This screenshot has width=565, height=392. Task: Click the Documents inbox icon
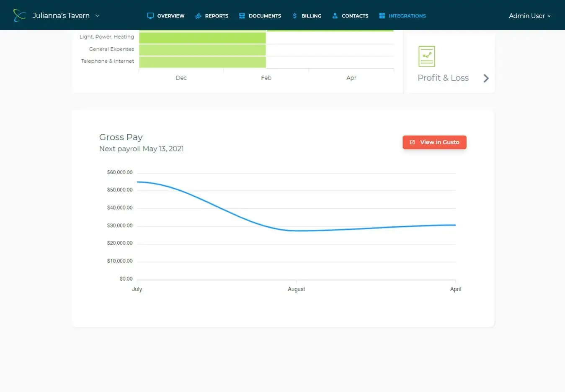[x=242, y=16]
